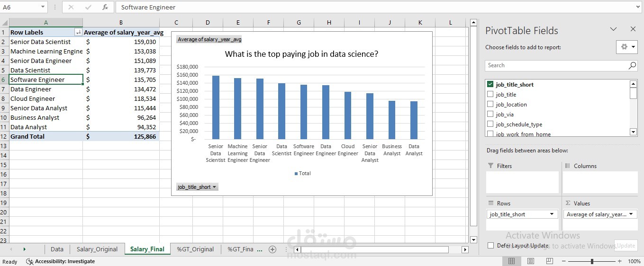This screenshot has height=266, width=644.
Task: Click the Rows area header
Action: point(499,204)
